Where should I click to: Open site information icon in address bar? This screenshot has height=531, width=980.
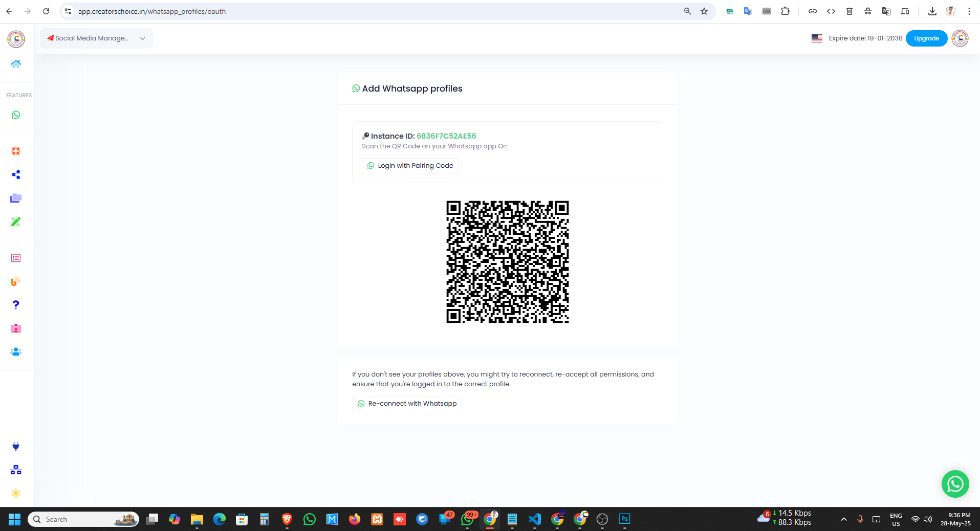coord(68,11)
